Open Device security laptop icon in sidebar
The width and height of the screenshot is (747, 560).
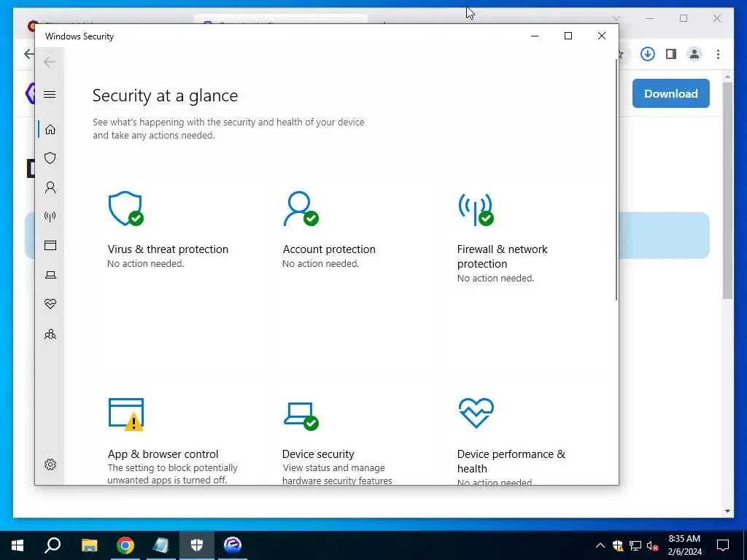(50, 275)
